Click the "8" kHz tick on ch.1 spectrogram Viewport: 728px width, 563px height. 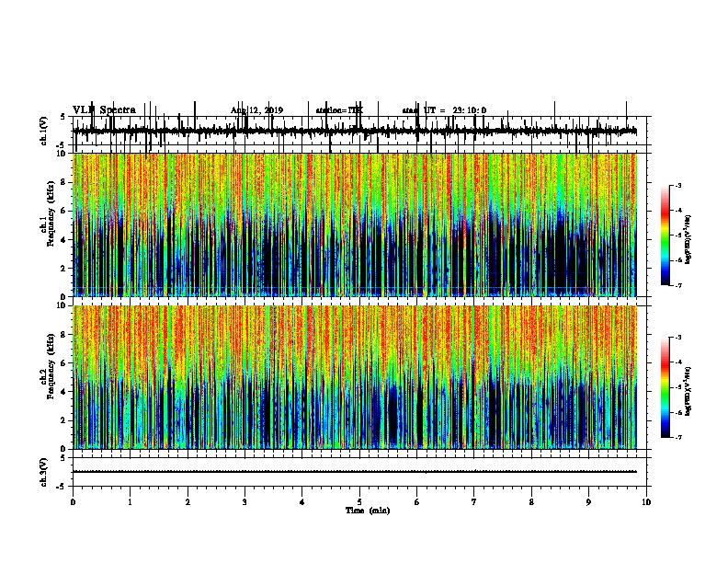pyautogui.click(x=63, y=182)
